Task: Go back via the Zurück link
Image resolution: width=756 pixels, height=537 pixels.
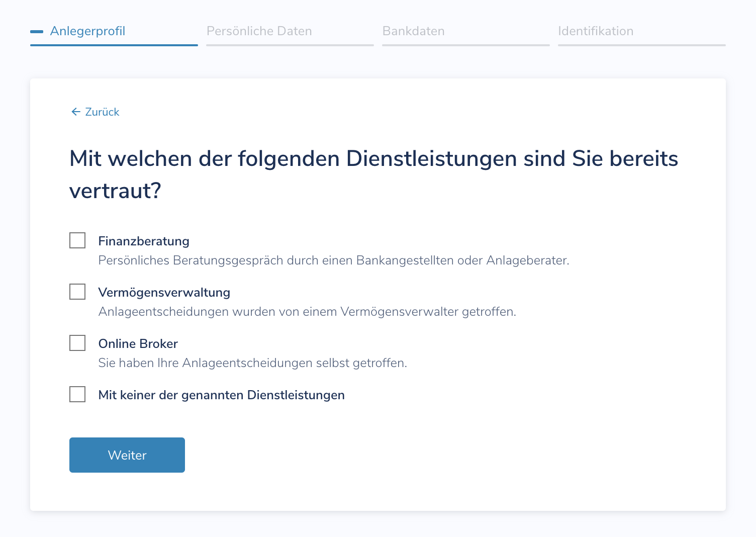Action: click(96, 112)
